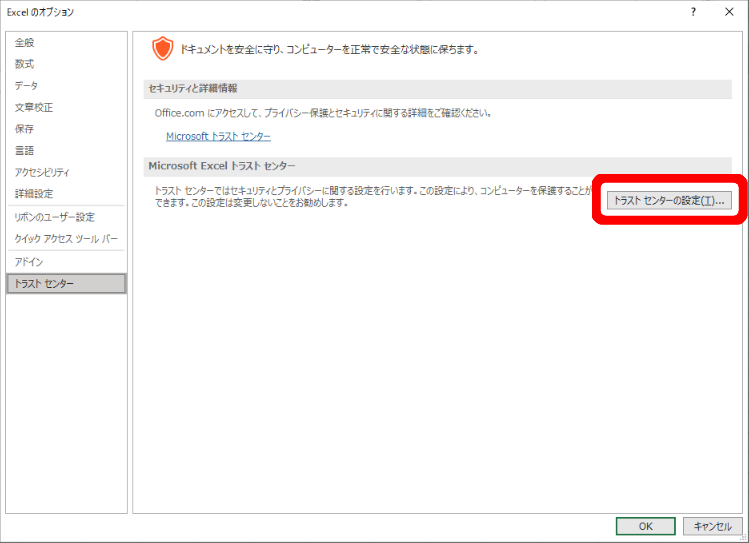Select リボンのユーザー設定
Screen dimensions: 749x543
55,217
